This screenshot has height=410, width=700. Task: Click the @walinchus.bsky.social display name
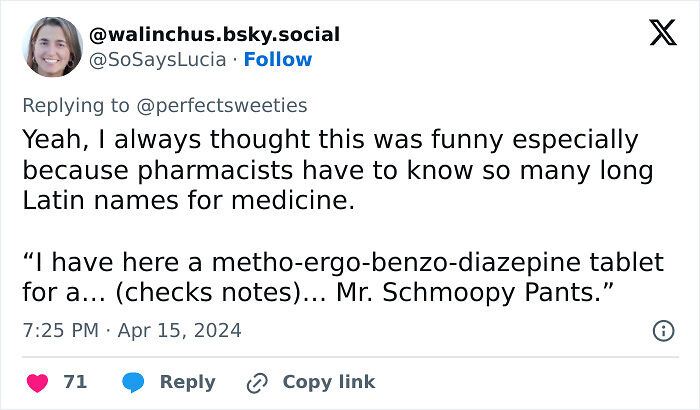click(214, 34)
